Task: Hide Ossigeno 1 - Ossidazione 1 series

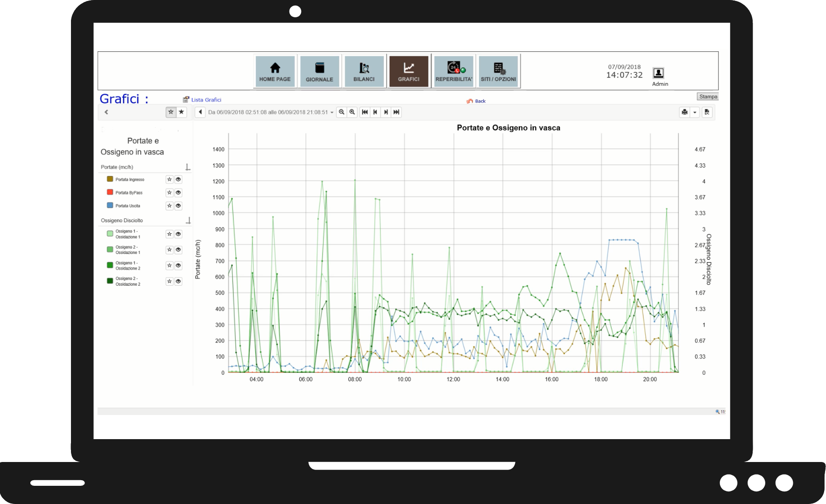Action: 178,234
